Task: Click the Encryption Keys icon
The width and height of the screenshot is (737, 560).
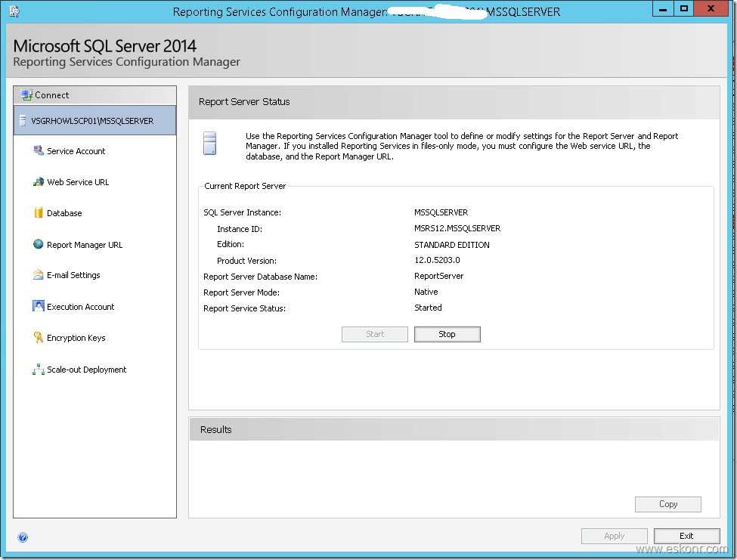Action: tap(38, 338)
